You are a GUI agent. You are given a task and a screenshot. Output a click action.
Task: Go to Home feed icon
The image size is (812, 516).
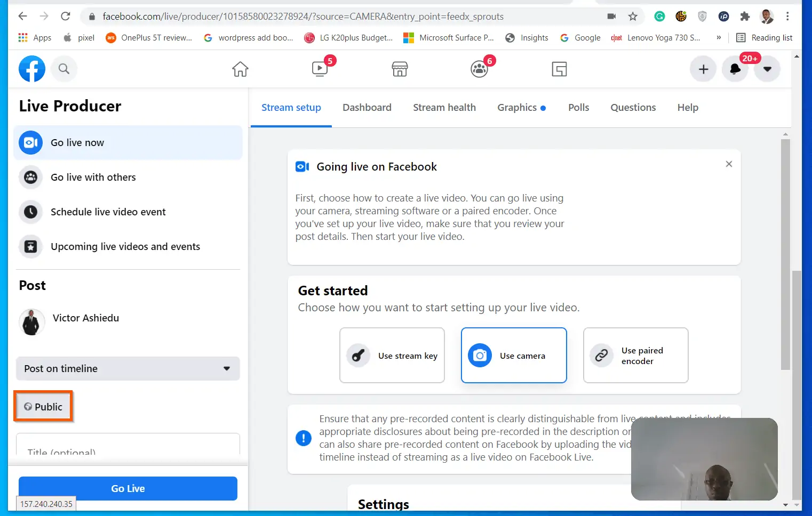[x=240, y=69]
